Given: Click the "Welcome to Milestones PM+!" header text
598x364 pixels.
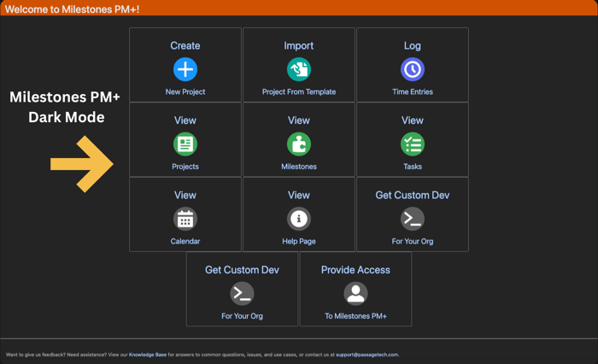Looking at the screenshot, I should (x=72, y=9).
